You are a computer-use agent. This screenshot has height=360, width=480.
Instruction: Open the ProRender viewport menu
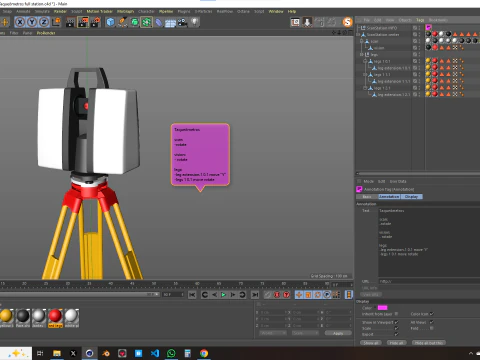[x=46, y=33]
